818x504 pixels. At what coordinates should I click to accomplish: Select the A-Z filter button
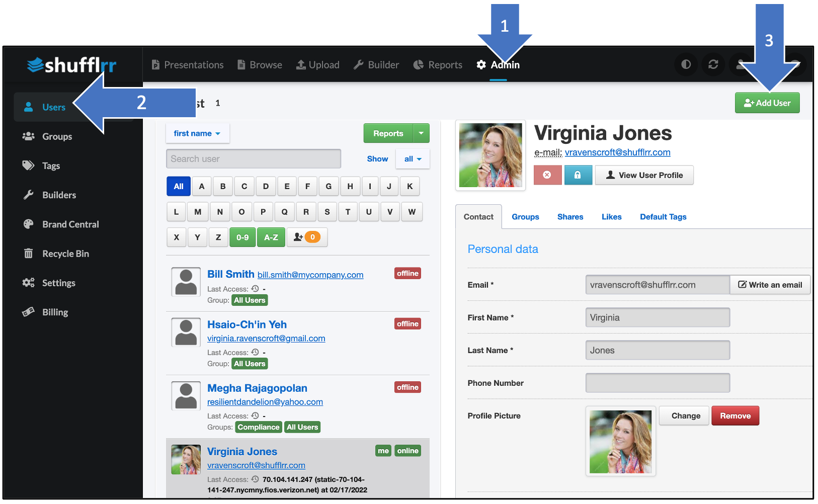pos(271,237)
